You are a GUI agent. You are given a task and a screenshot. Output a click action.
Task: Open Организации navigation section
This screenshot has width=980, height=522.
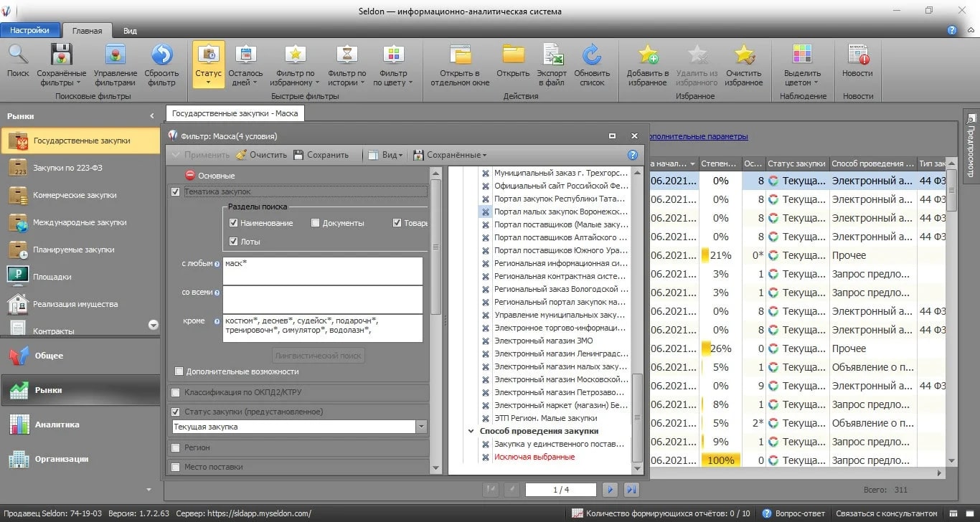(80, 459)
